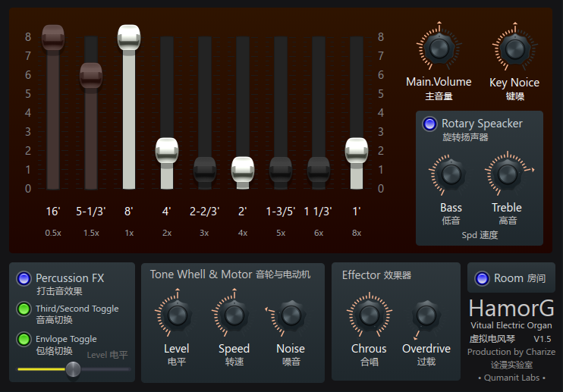Screen dimensions: 563x392
Task: Click the tone wheel Noise knob
Action: coord(291,315)
